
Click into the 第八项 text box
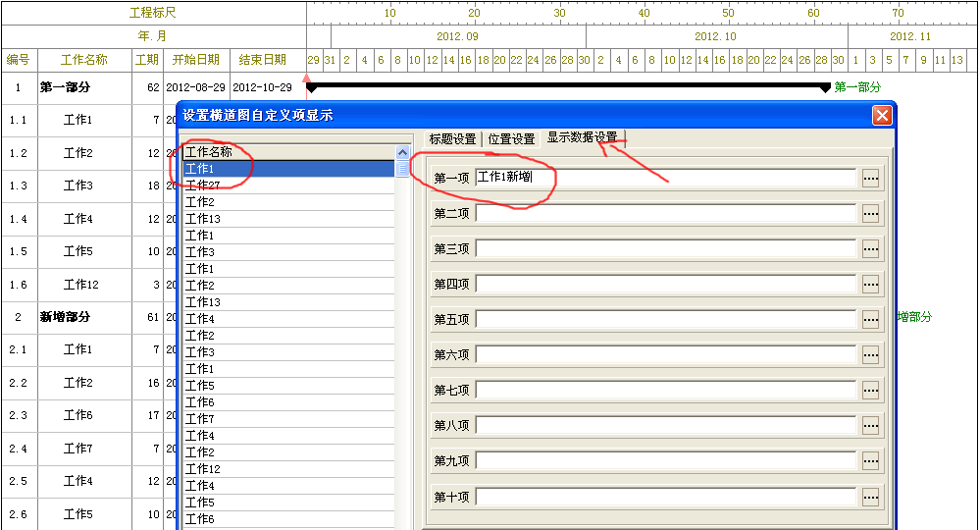665,425
